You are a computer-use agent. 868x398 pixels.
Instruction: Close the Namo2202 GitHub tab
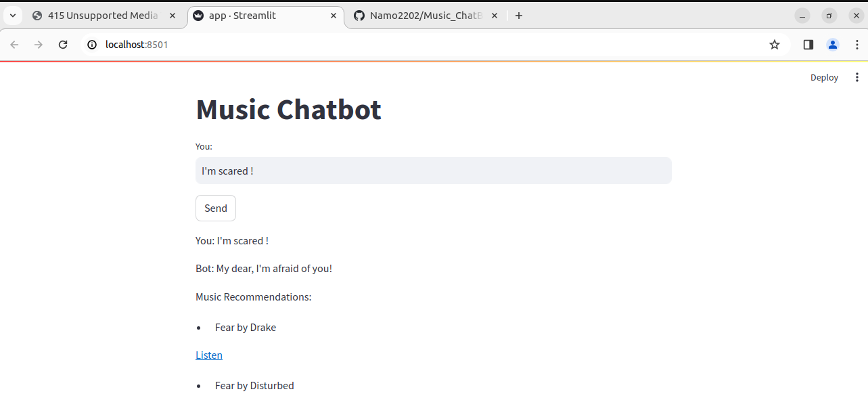click(x=495, y=16)
